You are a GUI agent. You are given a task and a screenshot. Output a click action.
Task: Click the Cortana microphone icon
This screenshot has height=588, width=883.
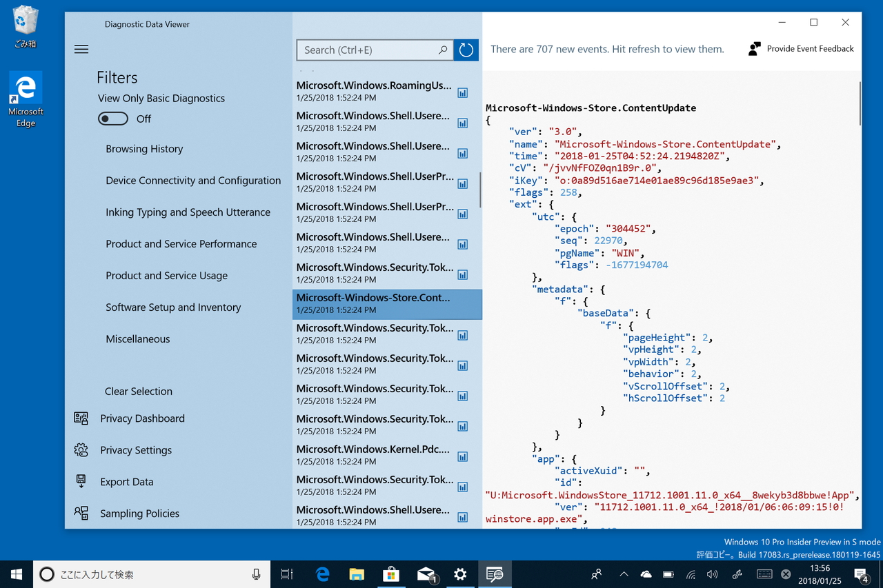[257, 574]
